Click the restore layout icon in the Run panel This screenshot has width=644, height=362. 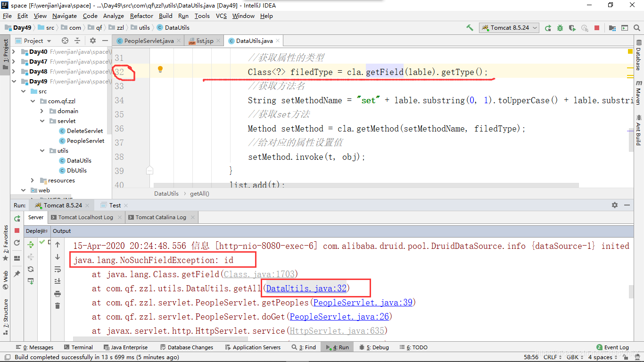17,258
